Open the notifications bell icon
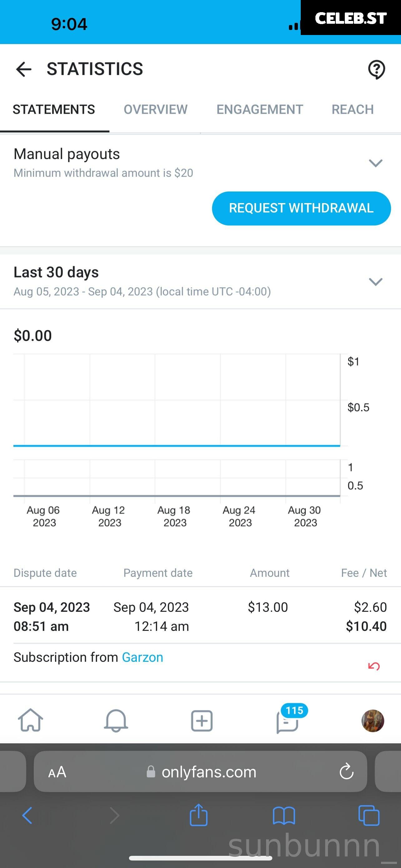The image size is (401, 868). [116, 721]
